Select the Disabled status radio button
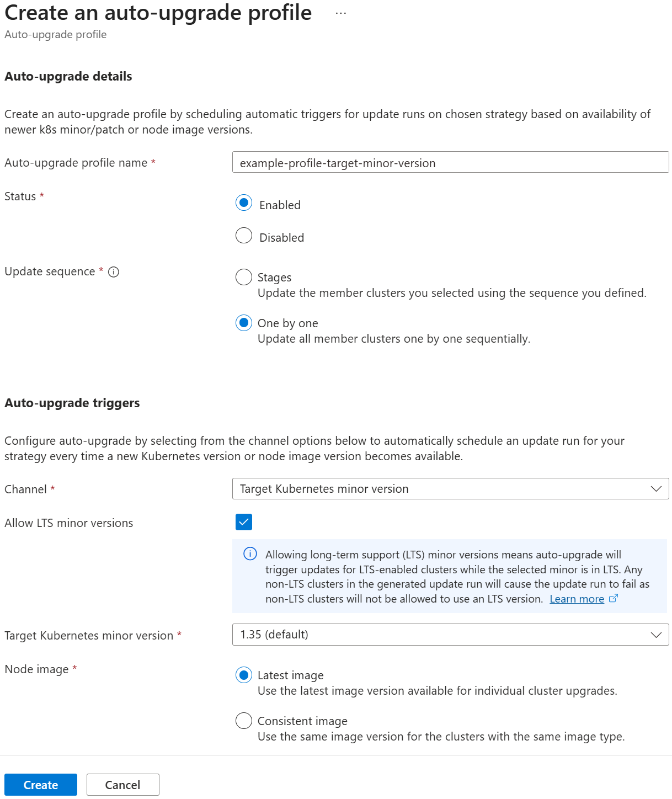This screenshot has height=799, width=672. coord(244,236)
